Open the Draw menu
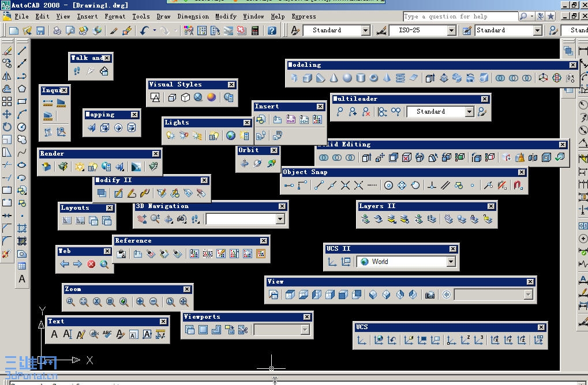The width and height of the screenshot is (588, 385). [163, 17]
